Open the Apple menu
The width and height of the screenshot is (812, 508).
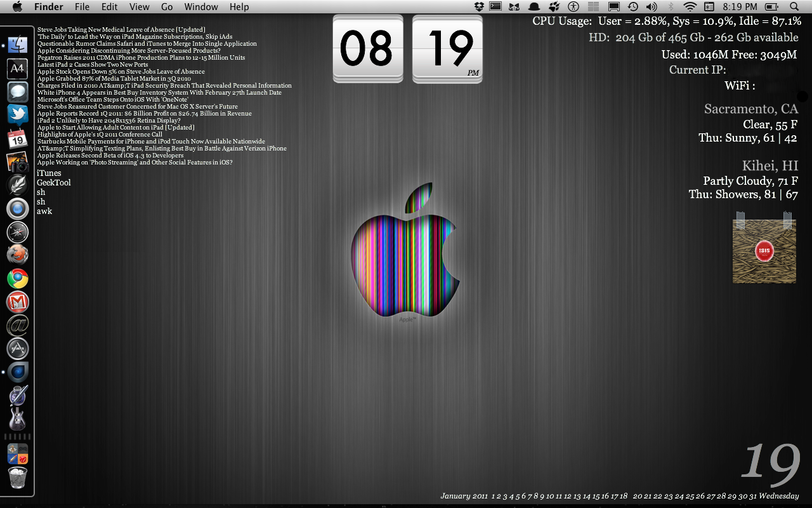[x=17, y=6]
